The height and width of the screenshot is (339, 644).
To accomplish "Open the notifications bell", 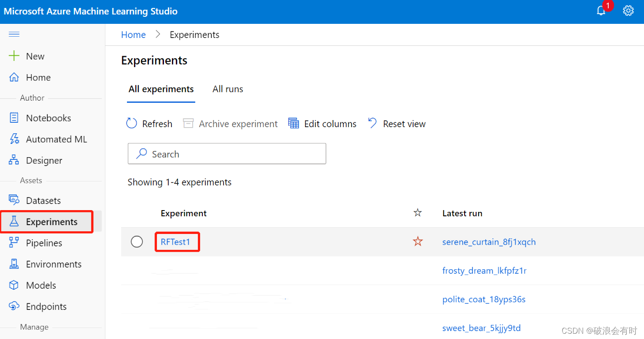I will [601, 11].
